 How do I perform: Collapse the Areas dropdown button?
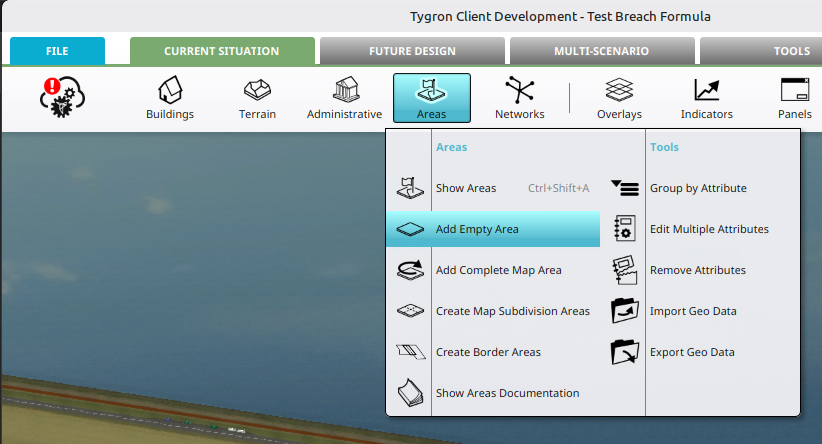[431, 98]
